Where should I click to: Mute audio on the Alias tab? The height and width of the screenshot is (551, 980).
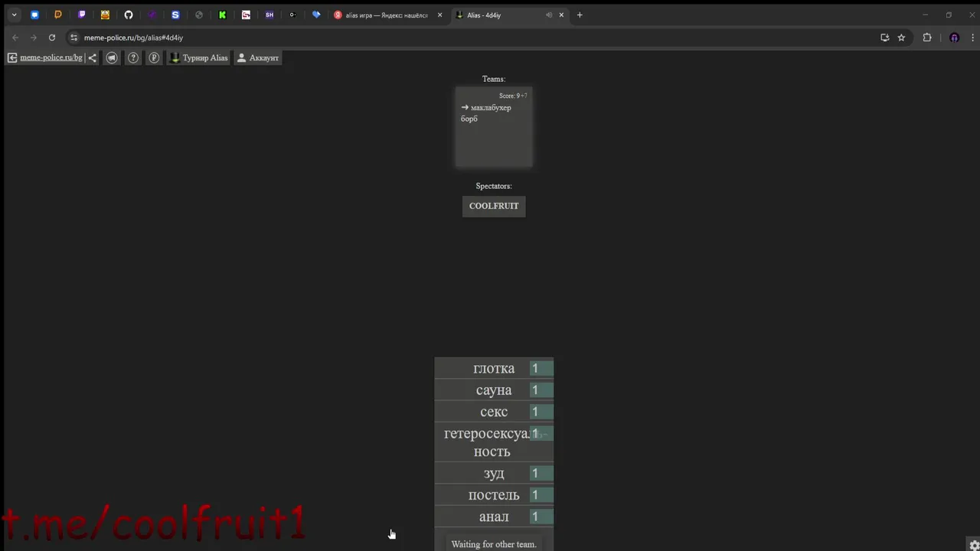tap(548, 15)
